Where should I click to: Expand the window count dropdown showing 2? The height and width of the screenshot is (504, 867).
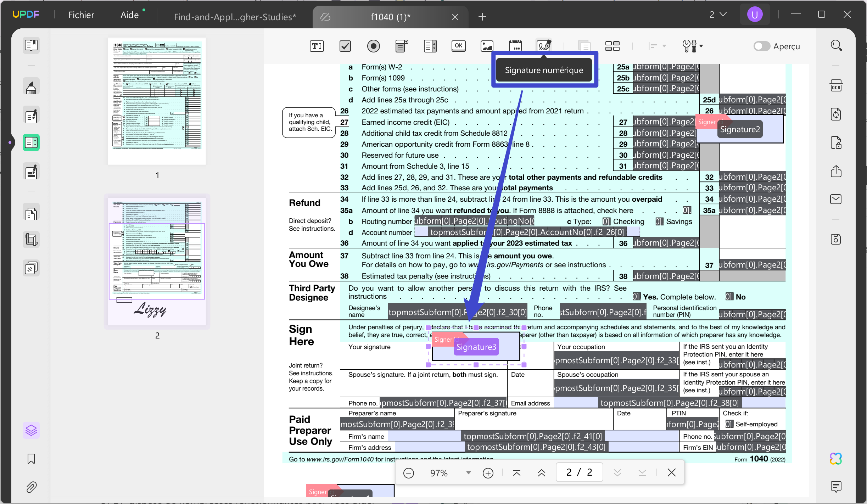pyautogui.click(x=718, y=15)
